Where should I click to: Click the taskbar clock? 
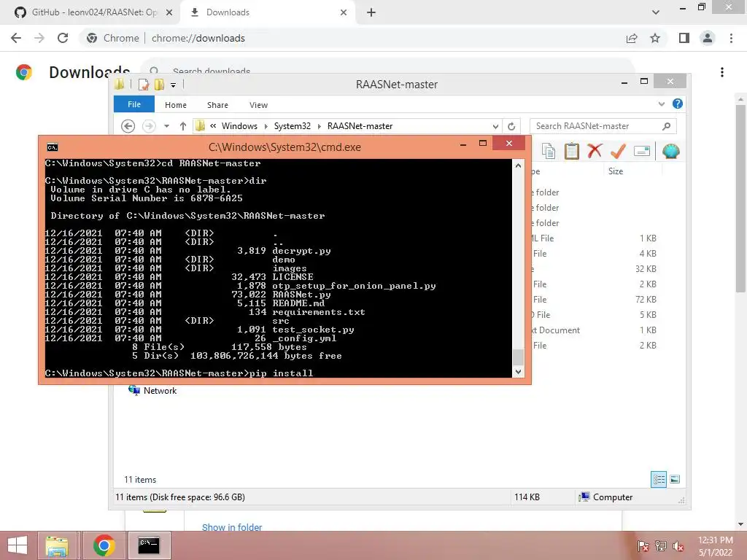[x=716, y=546]
